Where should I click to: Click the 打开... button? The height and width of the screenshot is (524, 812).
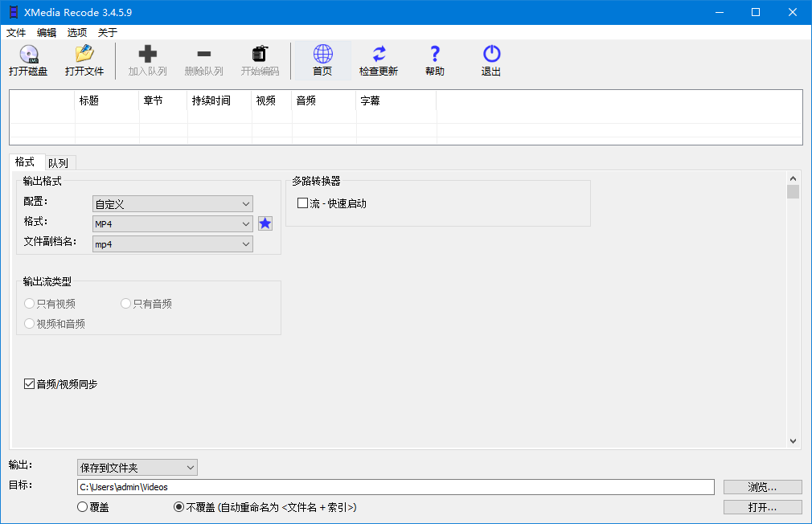point(762,507)
